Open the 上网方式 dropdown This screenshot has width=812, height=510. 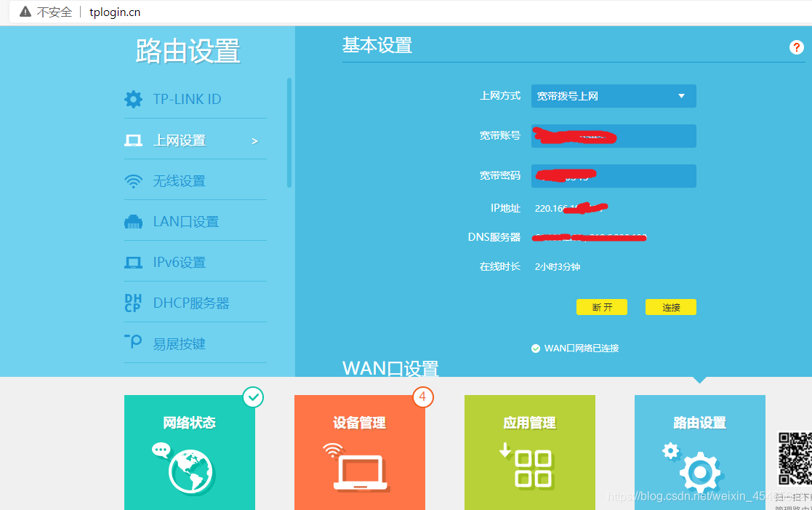click(x=614, y=96)
